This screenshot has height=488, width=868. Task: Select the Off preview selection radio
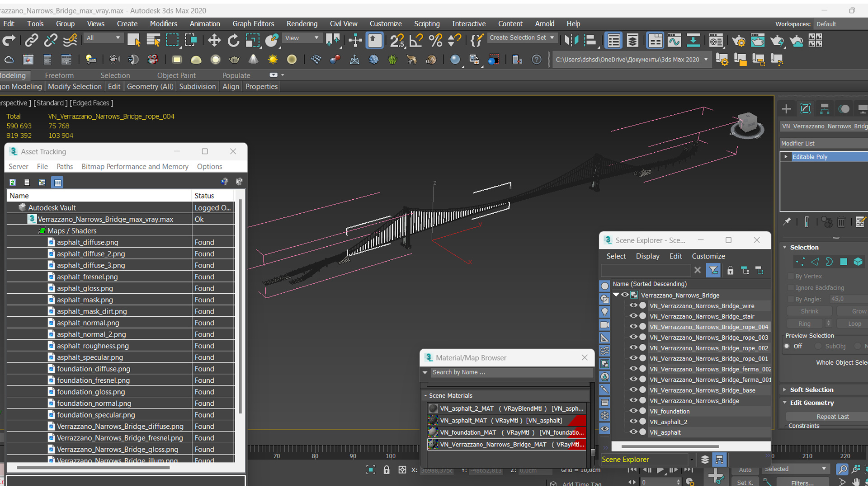787,346
